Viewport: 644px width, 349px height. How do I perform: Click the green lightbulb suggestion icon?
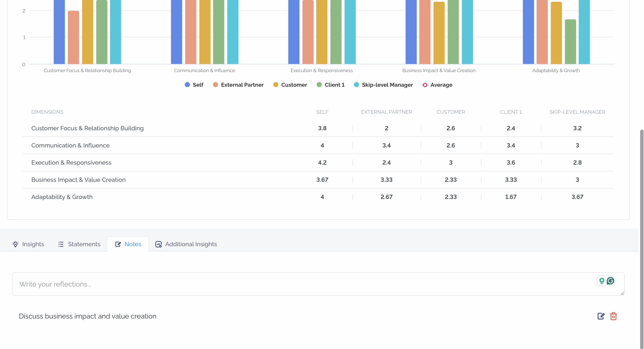tap(601, 281)
